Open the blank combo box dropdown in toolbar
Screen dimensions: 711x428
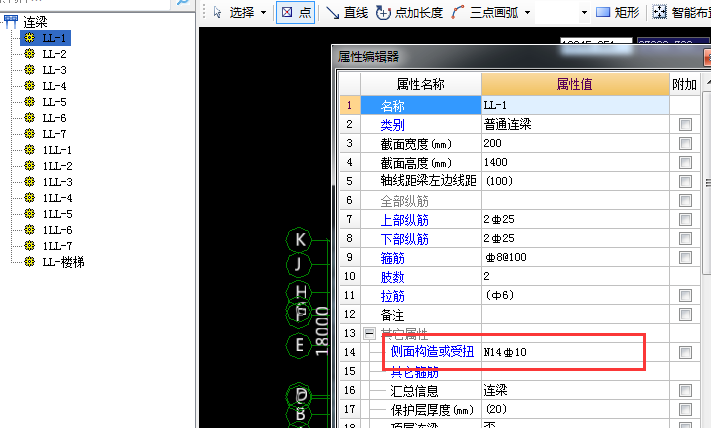pos(584,13)
